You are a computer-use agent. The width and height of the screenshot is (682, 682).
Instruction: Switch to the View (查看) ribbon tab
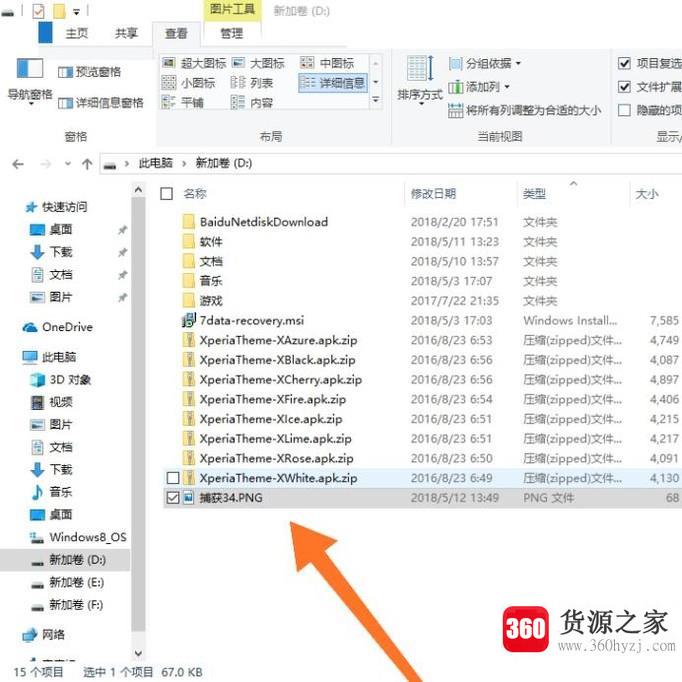[176, 33]
